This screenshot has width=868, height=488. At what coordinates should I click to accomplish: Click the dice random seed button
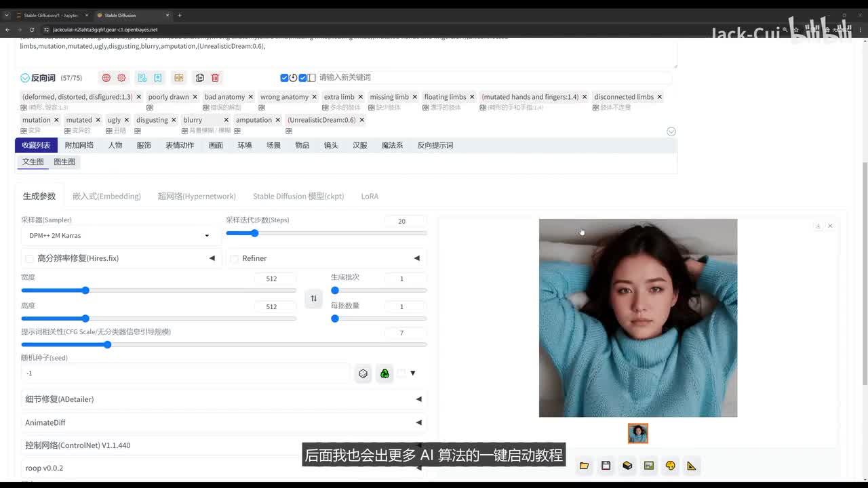pyautogui.click(x=363, y=373)
